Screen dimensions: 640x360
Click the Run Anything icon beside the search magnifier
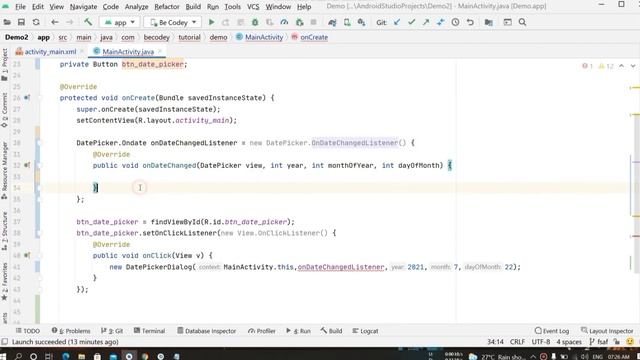coord(507,22)
